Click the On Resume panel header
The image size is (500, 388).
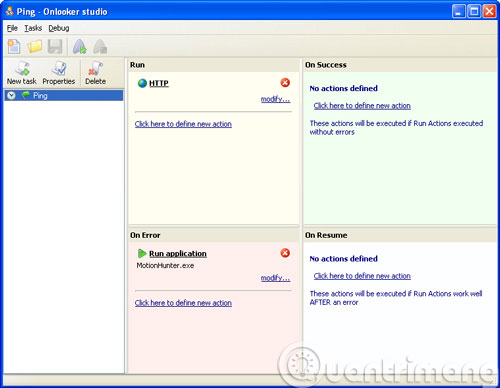(400, 235)
